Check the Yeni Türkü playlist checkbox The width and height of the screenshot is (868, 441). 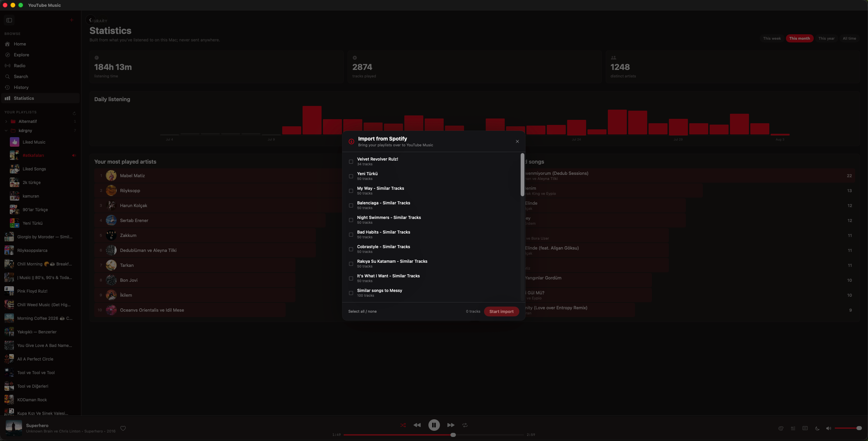(351, 176)
